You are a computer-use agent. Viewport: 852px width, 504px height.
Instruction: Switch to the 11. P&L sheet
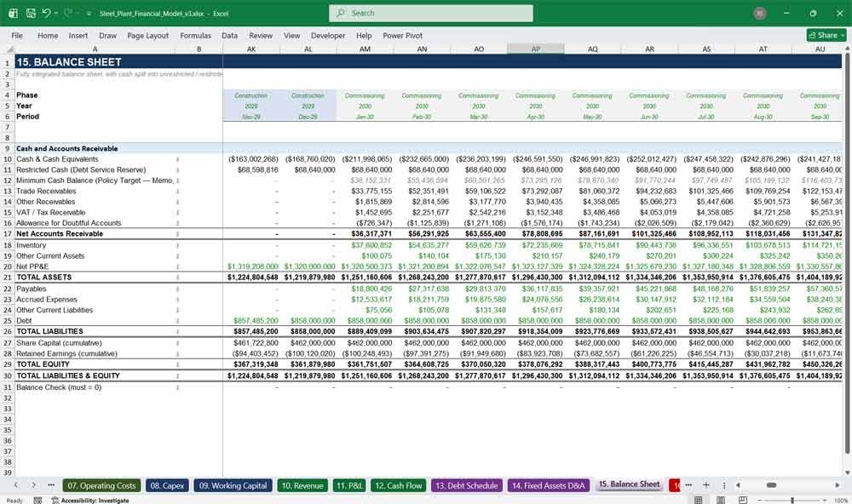click(348, 485)
